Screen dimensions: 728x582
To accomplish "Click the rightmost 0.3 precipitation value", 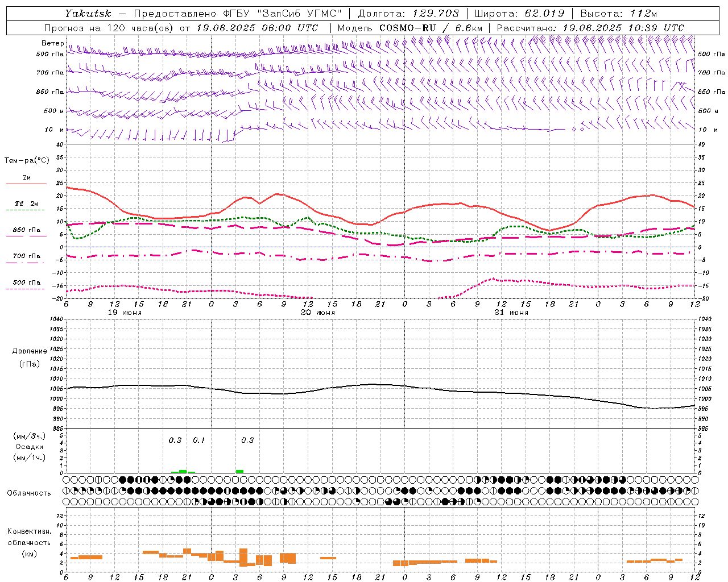I will 247,440.
